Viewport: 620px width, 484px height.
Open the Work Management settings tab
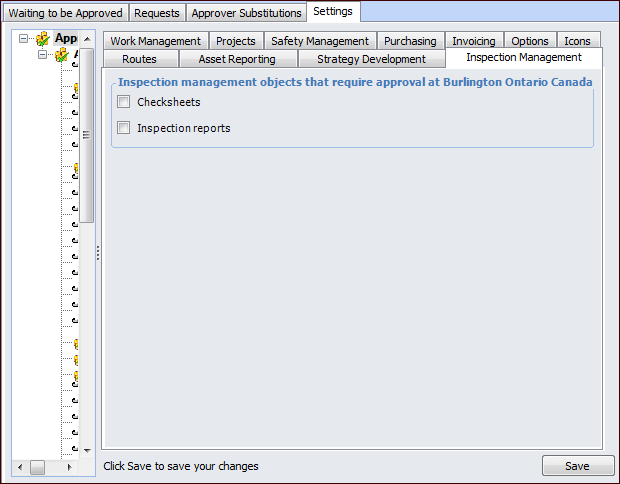[x=155, y=41]
